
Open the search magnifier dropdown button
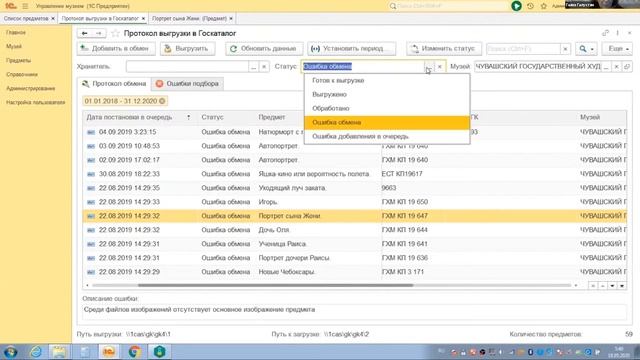click(x=587, y=49)
